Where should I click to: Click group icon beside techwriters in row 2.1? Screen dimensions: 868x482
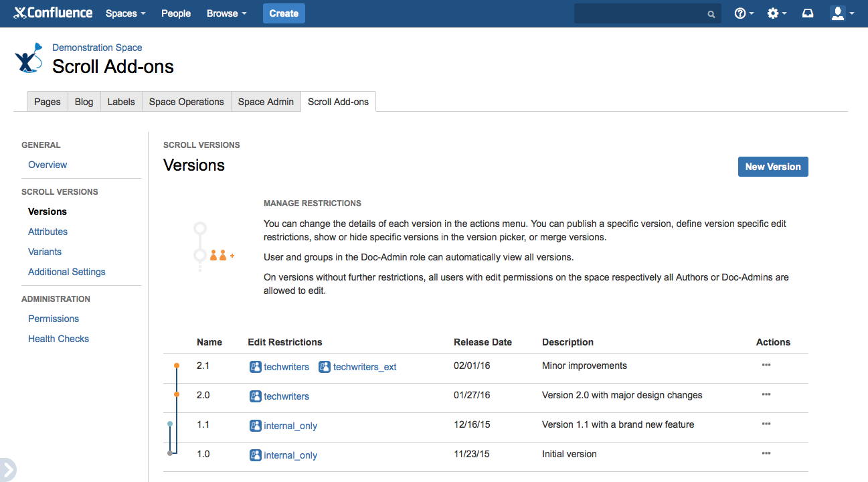[255, 366]
